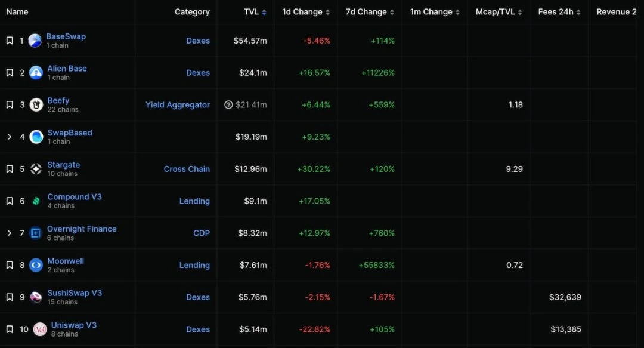Toggle bookmark on SushiSwap V3
Image resolution: width=644 pixels, height=348 pixels.
(x=10, y=297)
